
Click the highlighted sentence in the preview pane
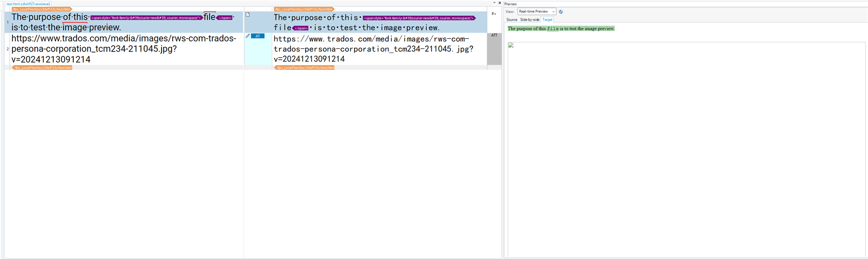tap(561, 28)
